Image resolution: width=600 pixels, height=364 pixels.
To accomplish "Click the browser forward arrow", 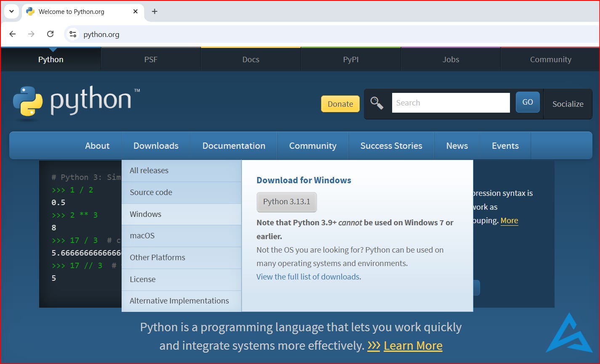I will pos(31,34).
